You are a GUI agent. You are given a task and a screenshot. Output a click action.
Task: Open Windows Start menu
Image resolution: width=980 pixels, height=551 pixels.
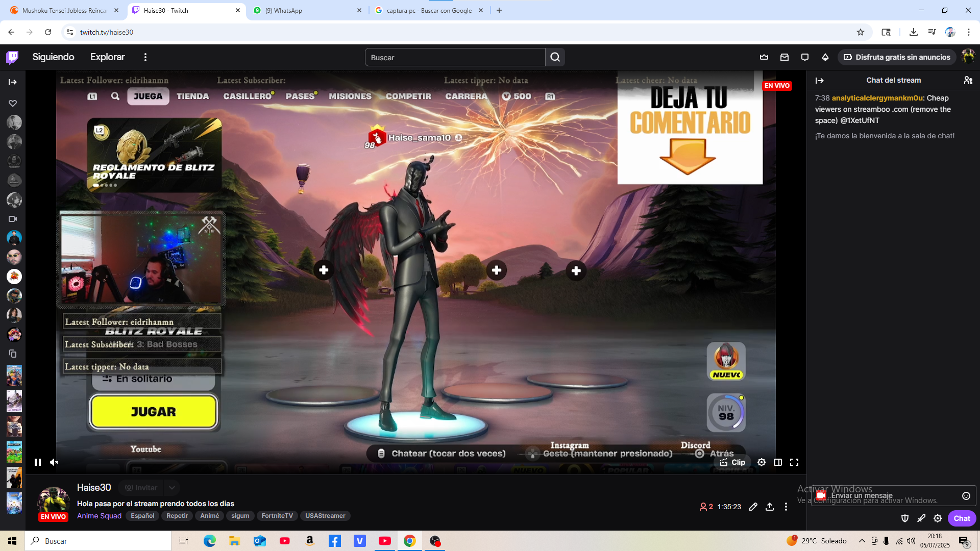[x=12, y=541]
